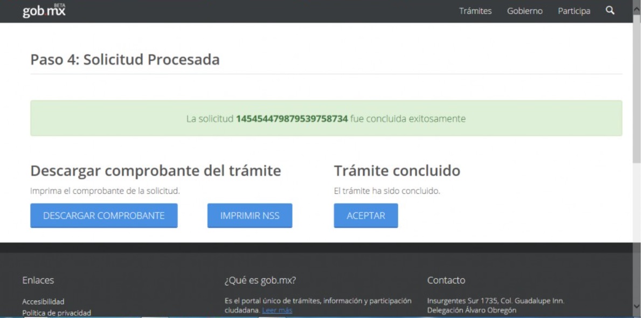Click the request number 14545447987953975​8734

pos(292,119)
